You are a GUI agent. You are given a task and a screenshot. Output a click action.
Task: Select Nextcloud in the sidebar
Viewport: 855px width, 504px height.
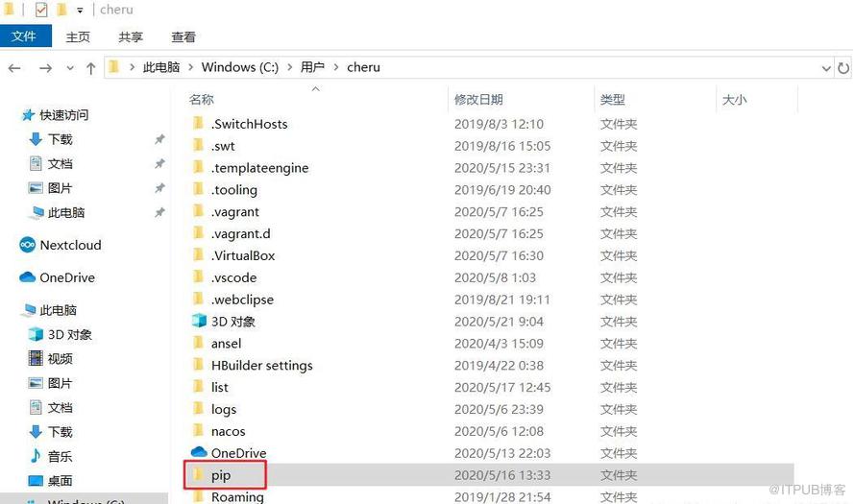point(70,245)
